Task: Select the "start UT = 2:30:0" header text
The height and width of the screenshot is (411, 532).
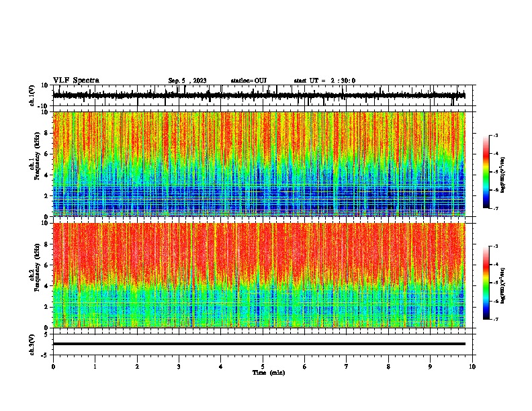Action: tap(324, 81)
